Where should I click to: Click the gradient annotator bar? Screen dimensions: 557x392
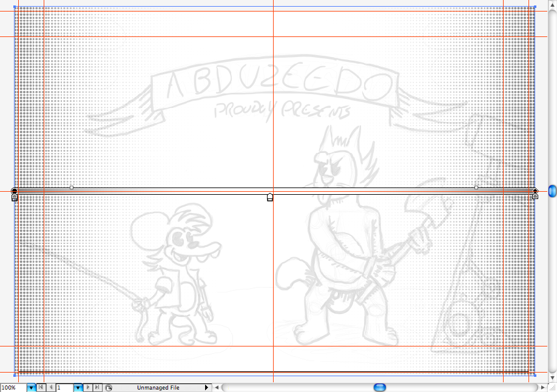(x=275, y=191)
